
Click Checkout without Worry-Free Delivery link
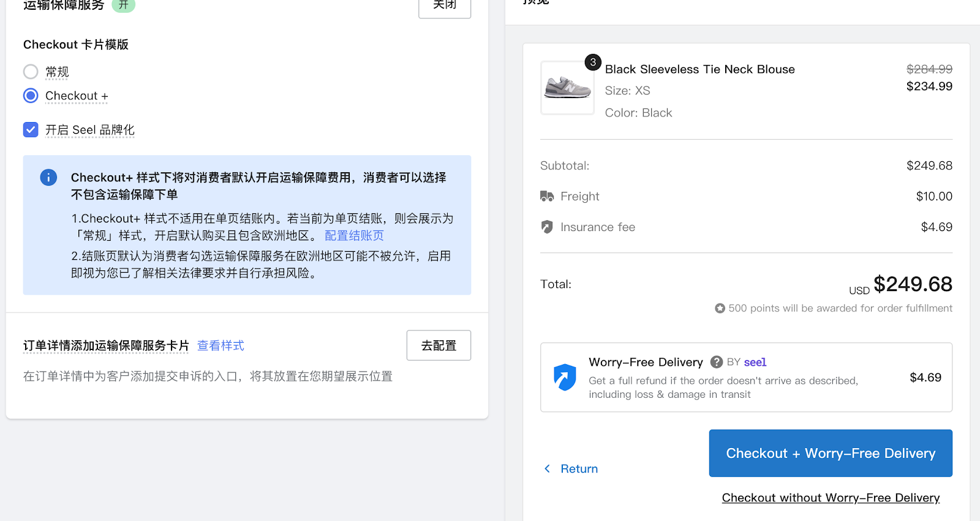pos(830,498)
